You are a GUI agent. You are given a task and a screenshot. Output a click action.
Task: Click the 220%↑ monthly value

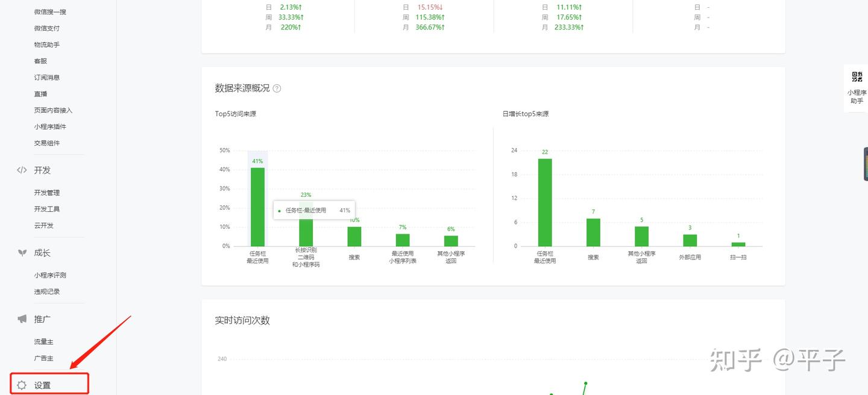click(x=291, y=27)
